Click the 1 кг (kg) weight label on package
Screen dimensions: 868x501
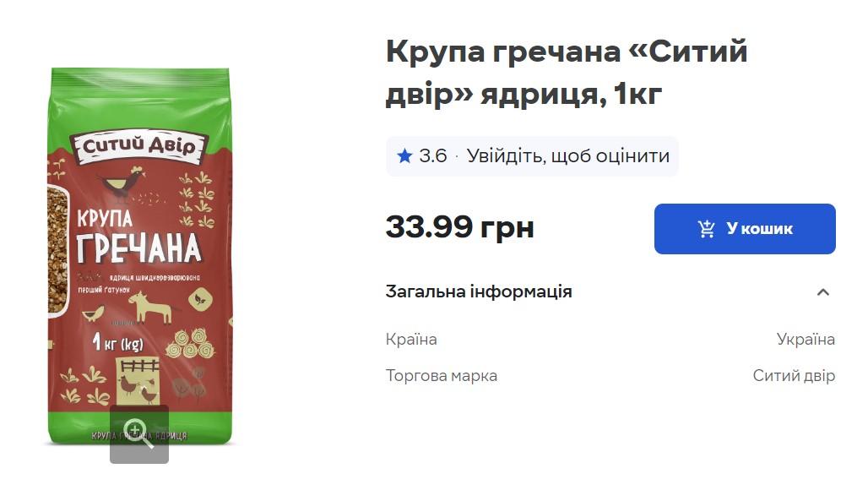118,343
